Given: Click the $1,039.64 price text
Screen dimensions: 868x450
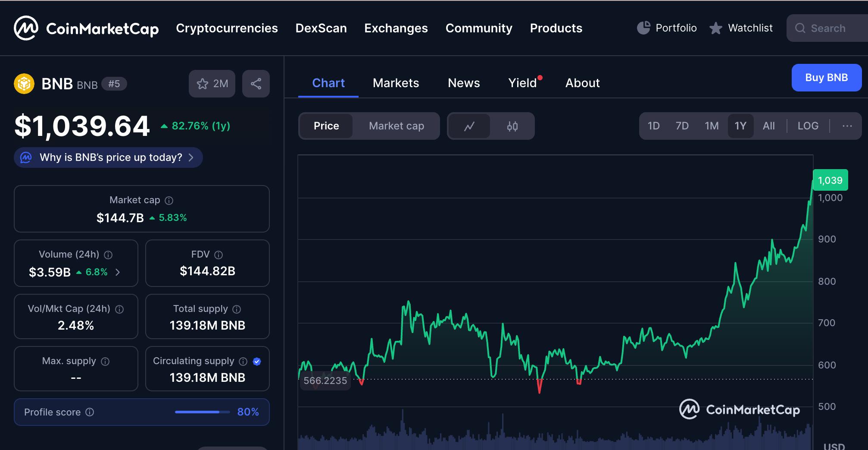Looking at the screenshot, I should (x=82, y=126).
